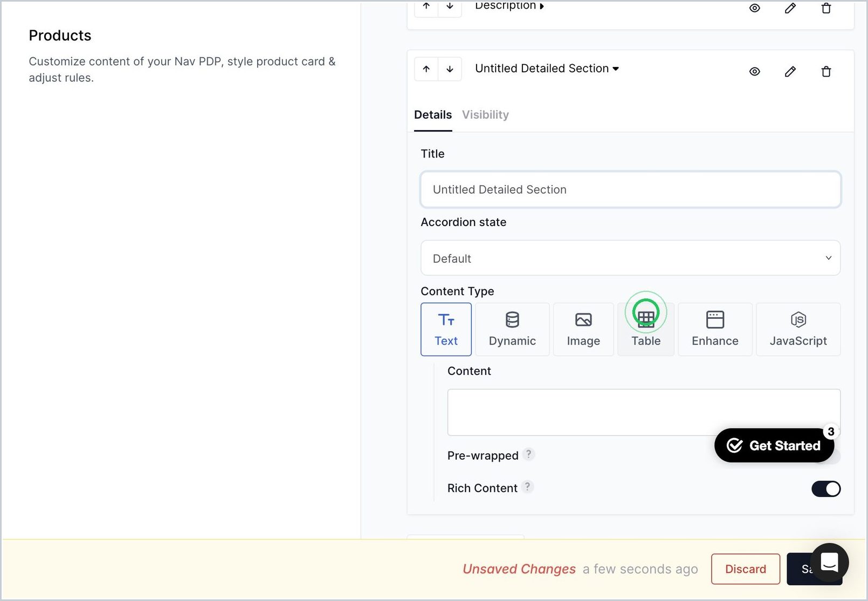The width and height of the screenshot is (868, 601).
Task: Move Description section up
Action: tap(426, 7)
